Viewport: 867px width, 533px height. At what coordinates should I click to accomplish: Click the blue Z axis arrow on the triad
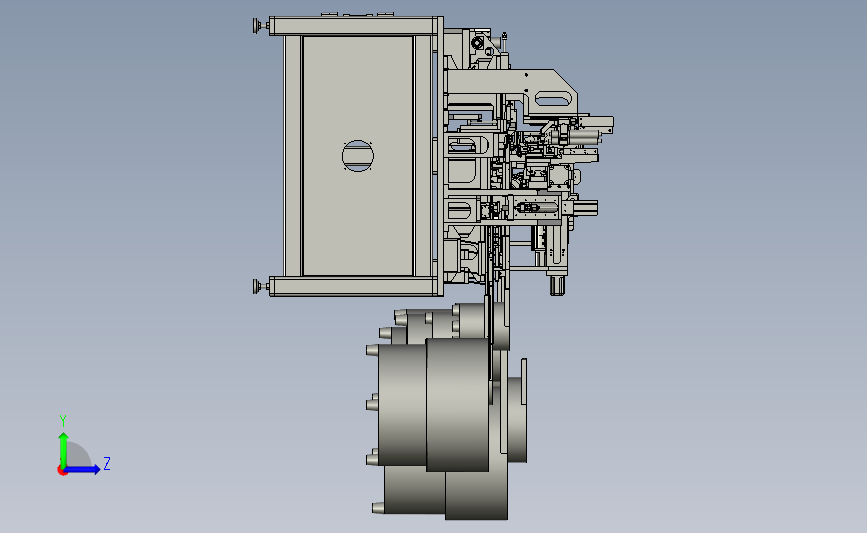pyautogui.click(x=82, y=469)
